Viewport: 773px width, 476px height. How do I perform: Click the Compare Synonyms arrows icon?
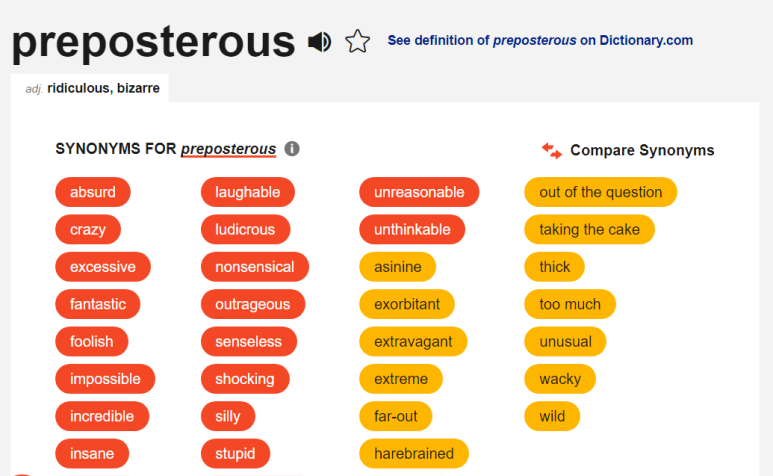coord(552,150)
